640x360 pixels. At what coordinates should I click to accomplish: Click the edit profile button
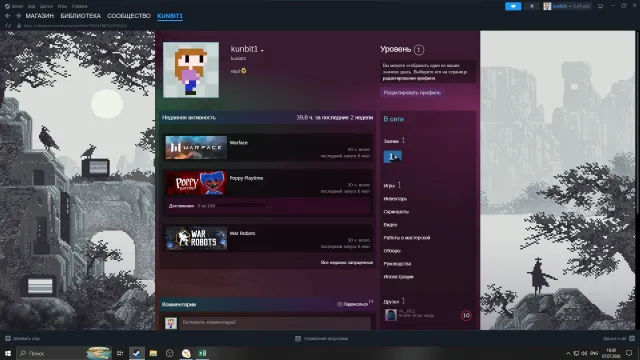point(412,93)
